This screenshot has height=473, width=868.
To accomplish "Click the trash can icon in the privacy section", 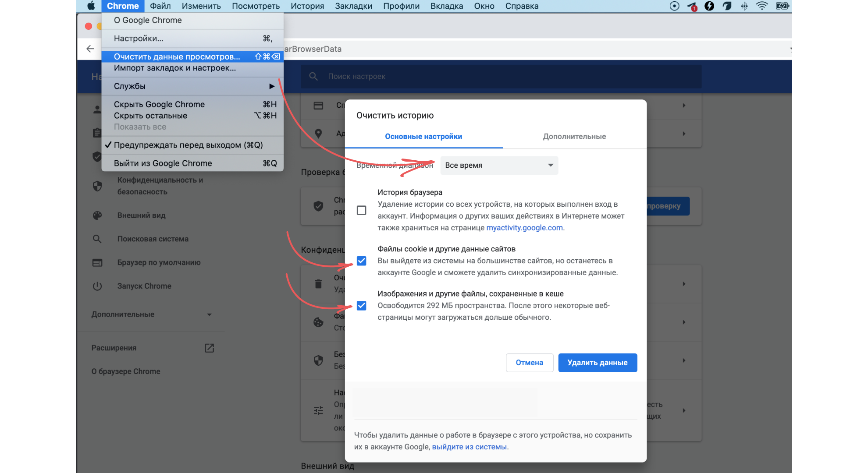I will point(319,284).
